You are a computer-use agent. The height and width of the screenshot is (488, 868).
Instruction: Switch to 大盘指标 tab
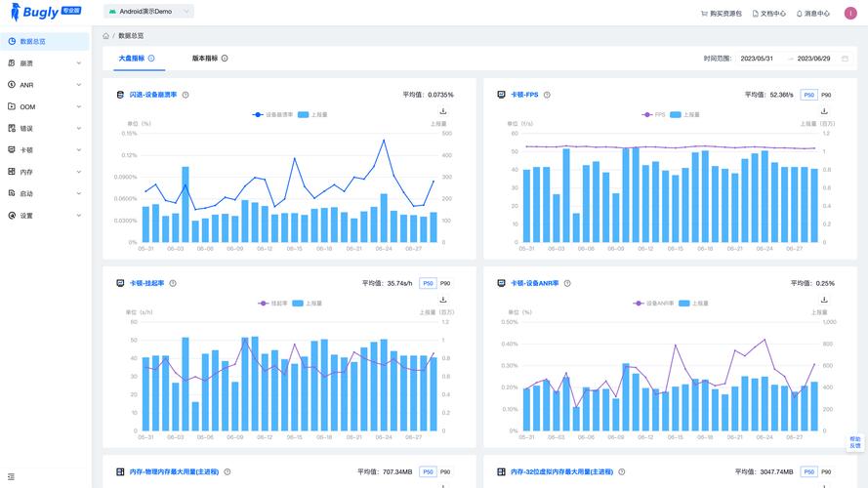click(132, 59)
